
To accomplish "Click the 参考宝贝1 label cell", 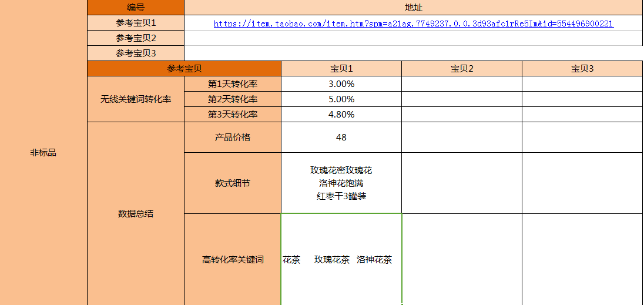I will (x=136, y=23).
